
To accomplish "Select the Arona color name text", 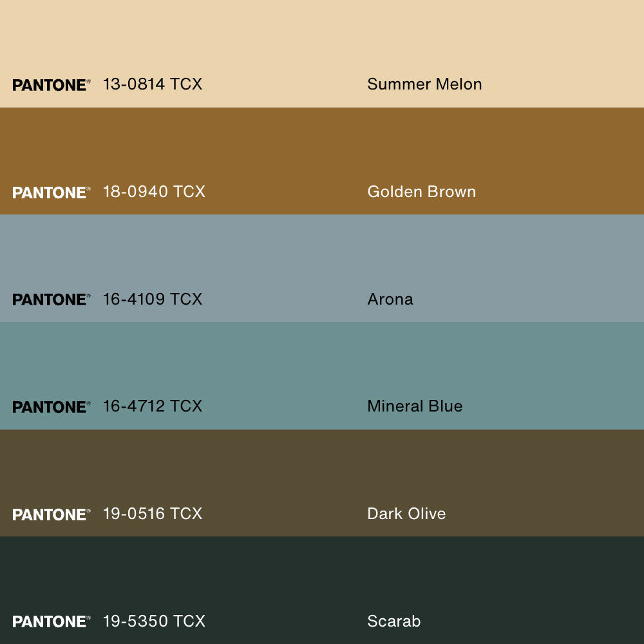I will tap(390, 299).
